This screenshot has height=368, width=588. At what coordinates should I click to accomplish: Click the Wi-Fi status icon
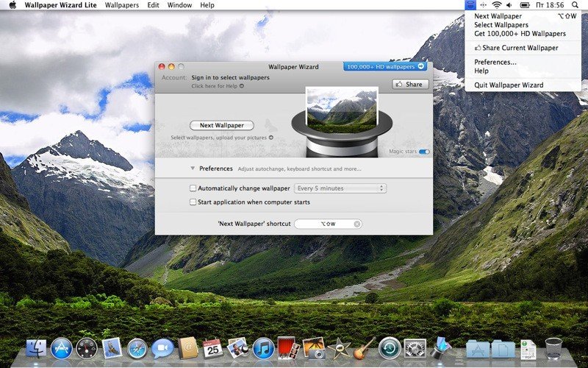click(x=497, y=5)
